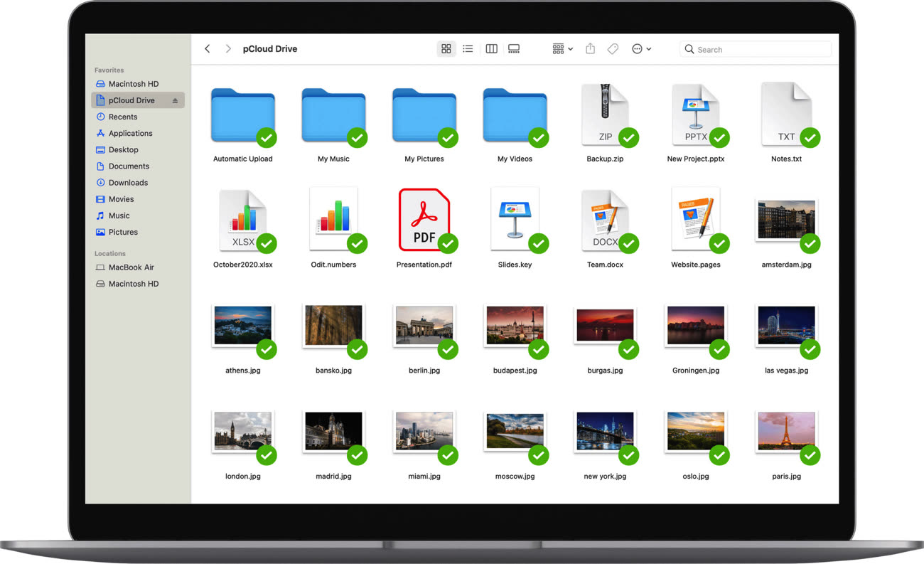The width and height of the screenshot is (924, 564).
Task: Select the las vegas.jpg thumbnail
Action: (786, 326)
